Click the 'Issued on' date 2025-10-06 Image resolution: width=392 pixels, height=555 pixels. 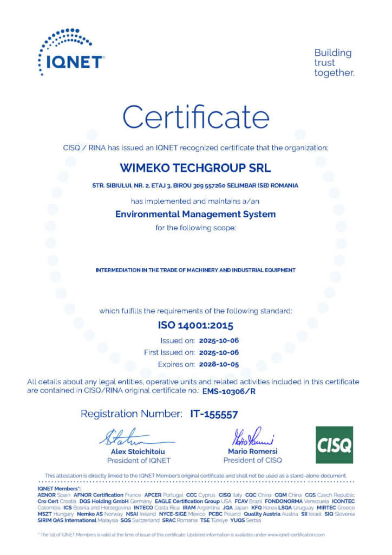tap(219, 340)
